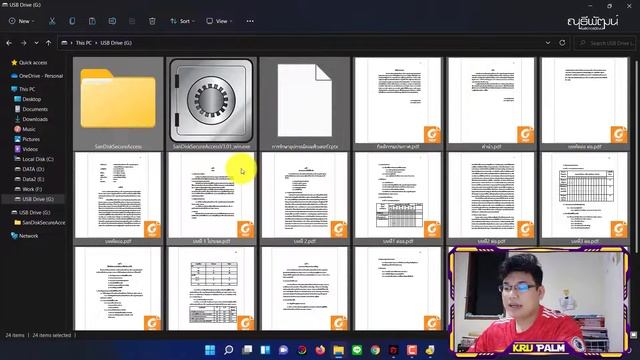
Task: Launch Firefox from the taskbar
Action: (x=320, y=350)
